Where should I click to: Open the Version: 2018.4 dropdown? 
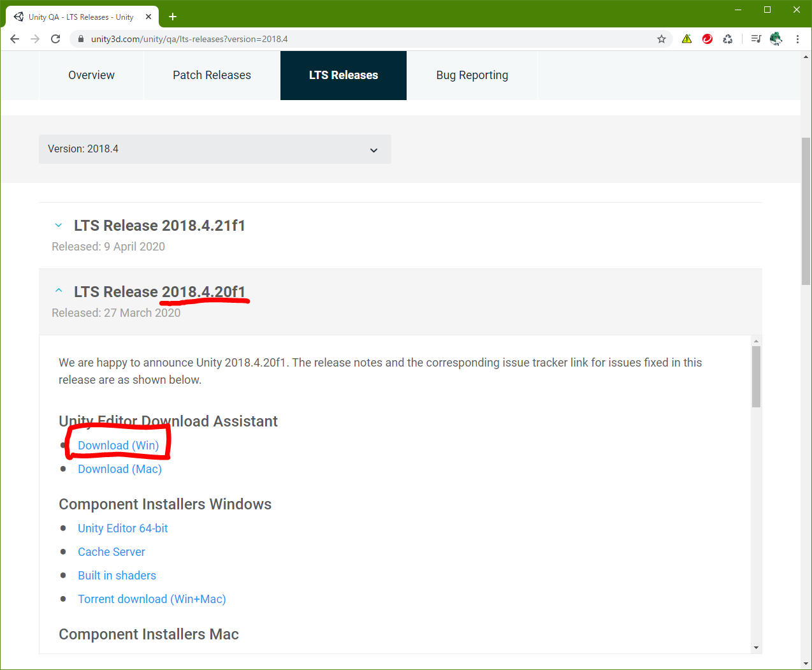click(x=215, y=149)
